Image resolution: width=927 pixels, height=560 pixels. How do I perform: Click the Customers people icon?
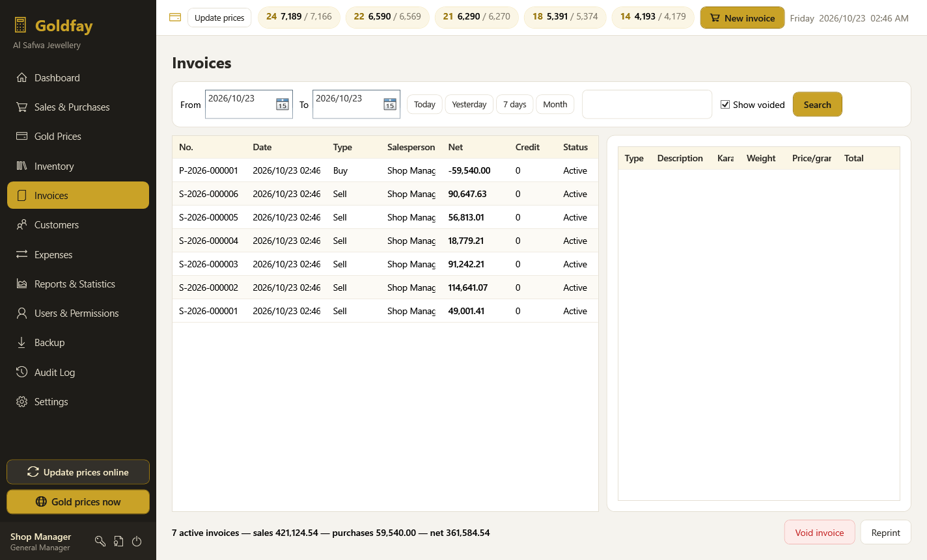pos(22,224)
